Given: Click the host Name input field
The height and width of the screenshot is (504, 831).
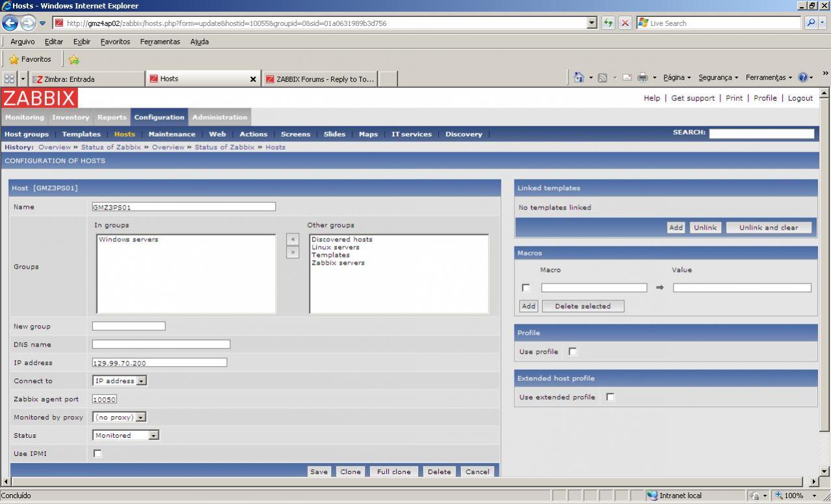Looking at the screenshot, I should (183, 207).
